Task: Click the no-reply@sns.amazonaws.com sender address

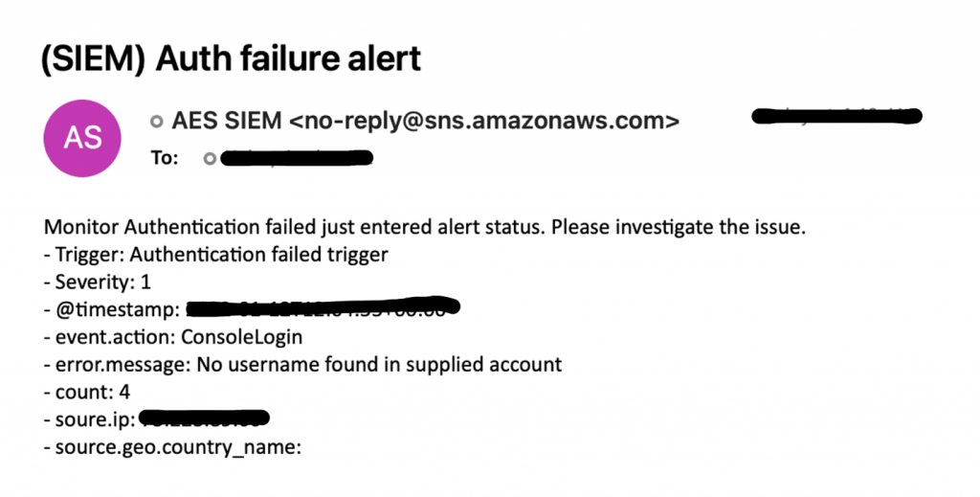Action: coord(484,121)
